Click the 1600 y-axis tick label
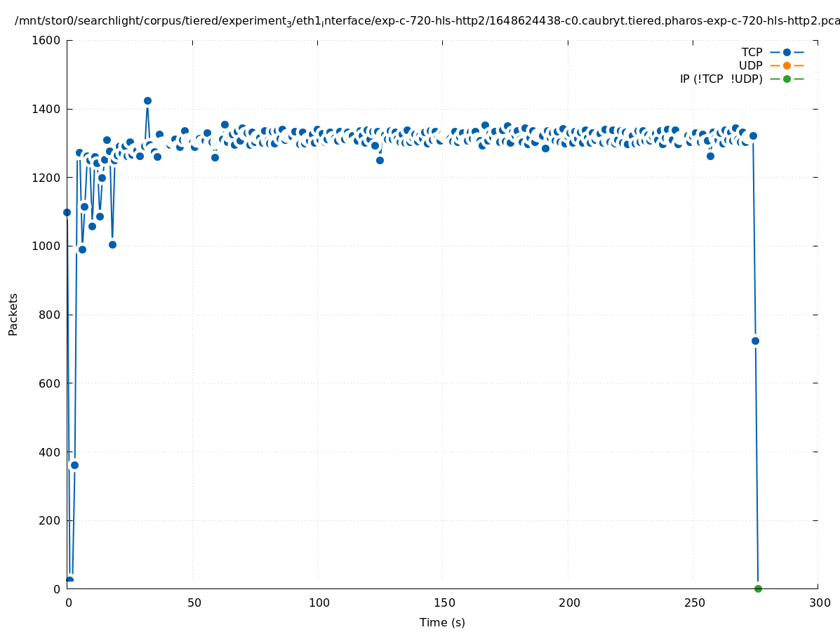Screen dimensions: 840x632 [x=47, y=40]
